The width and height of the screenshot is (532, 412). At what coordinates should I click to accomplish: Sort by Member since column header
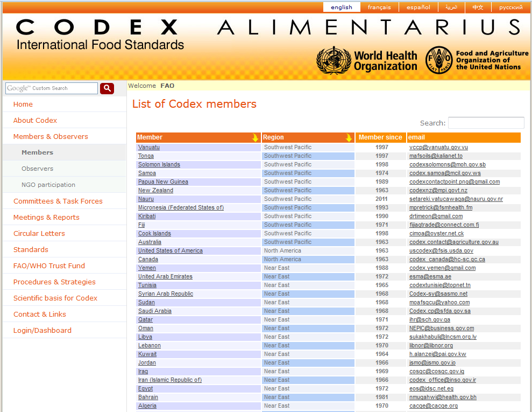click(380, 137)
